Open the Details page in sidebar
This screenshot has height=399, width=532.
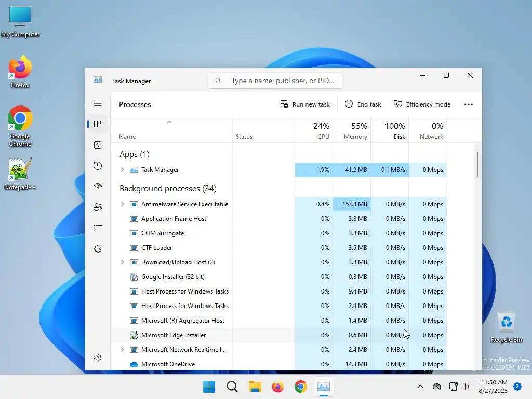(x=98, y=228)
